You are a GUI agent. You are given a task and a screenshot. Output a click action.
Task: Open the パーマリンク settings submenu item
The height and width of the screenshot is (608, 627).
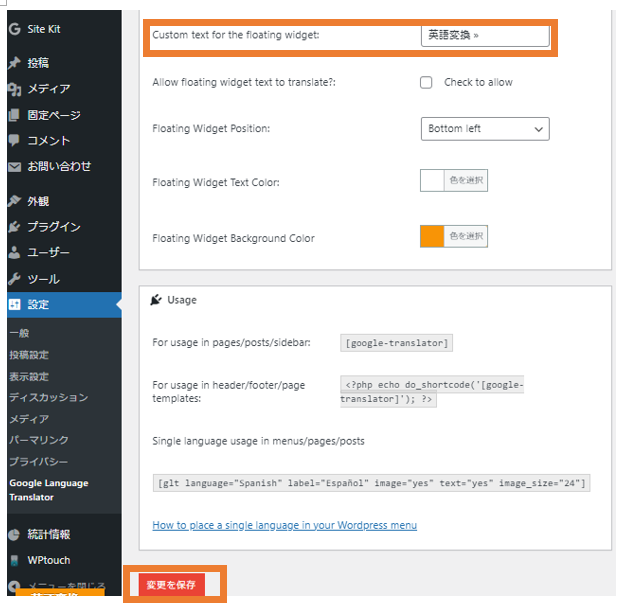tap(38, 440)
